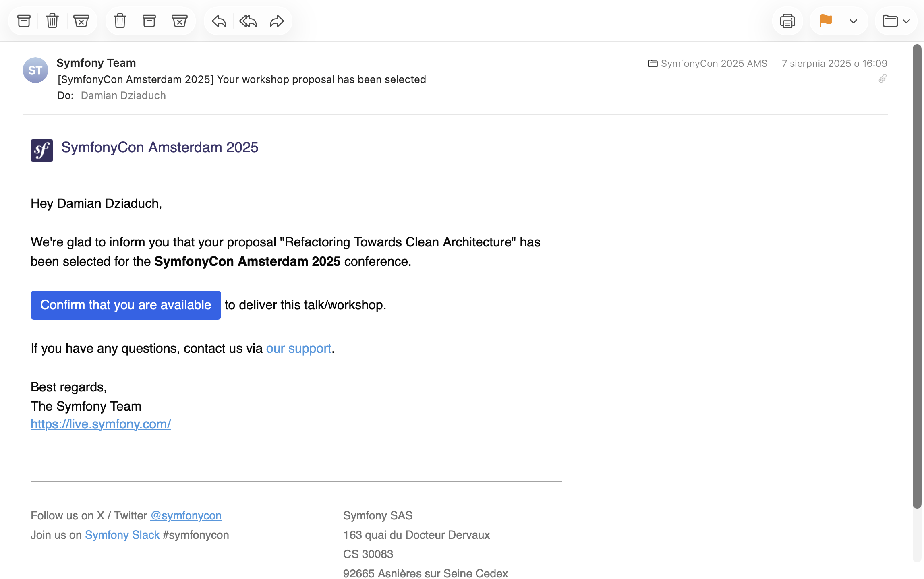This screenshot has height=579, width=924.
Task: Open the @symfonycon Twitter link
Action: 186,515
